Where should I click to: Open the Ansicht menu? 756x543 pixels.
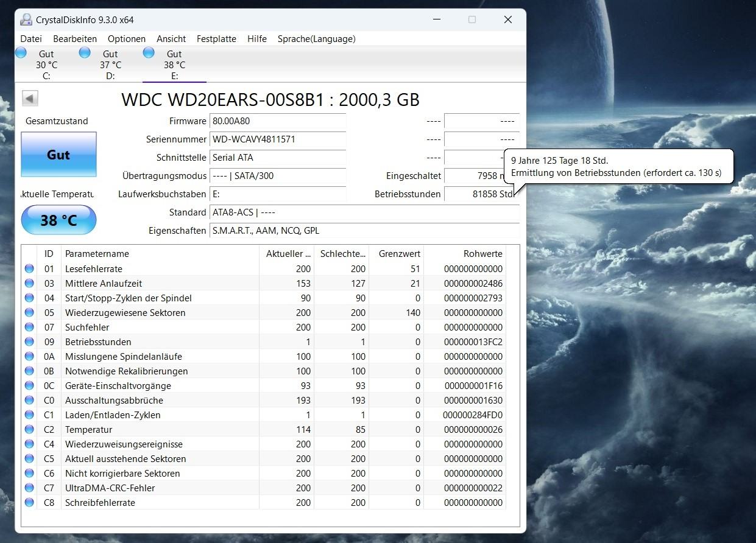(171, 38)
